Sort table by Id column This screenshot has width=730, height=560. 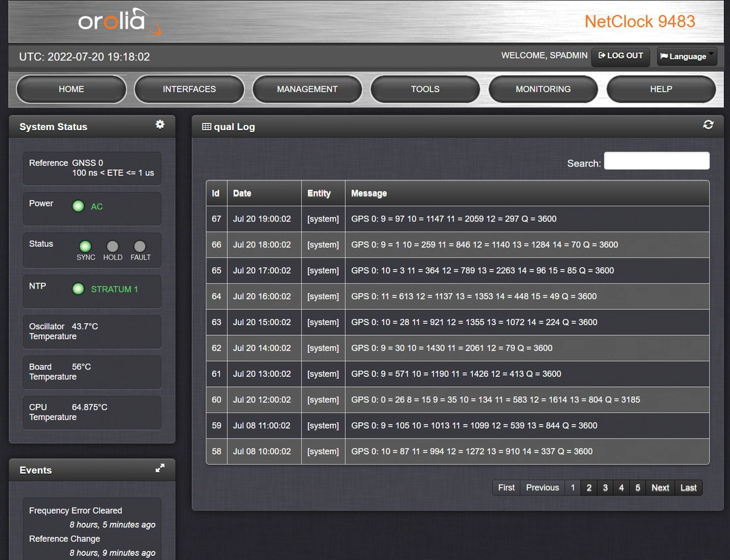pos(216,193)
